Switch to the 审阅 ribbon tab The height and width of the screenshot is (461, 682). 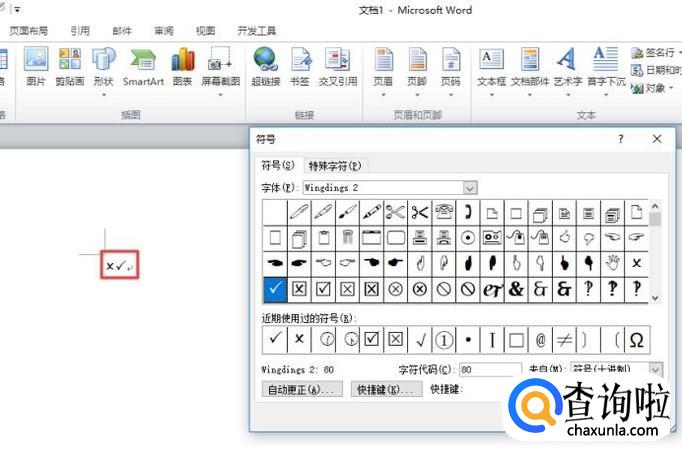point(164,31)
